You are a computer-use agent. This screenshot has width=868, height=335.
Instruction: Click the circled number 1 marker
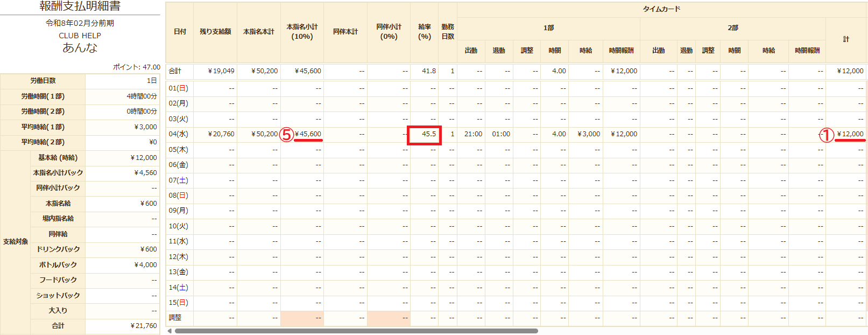827,135
